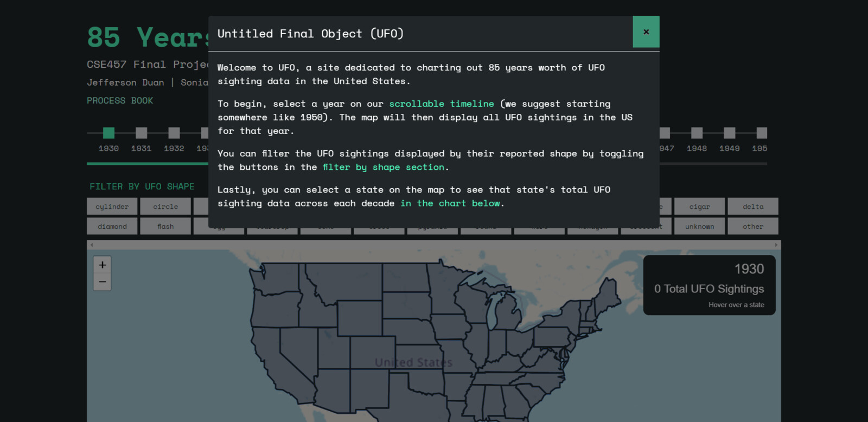
Task: Jump to 'in the chart below' link
Action: [450, 203]
